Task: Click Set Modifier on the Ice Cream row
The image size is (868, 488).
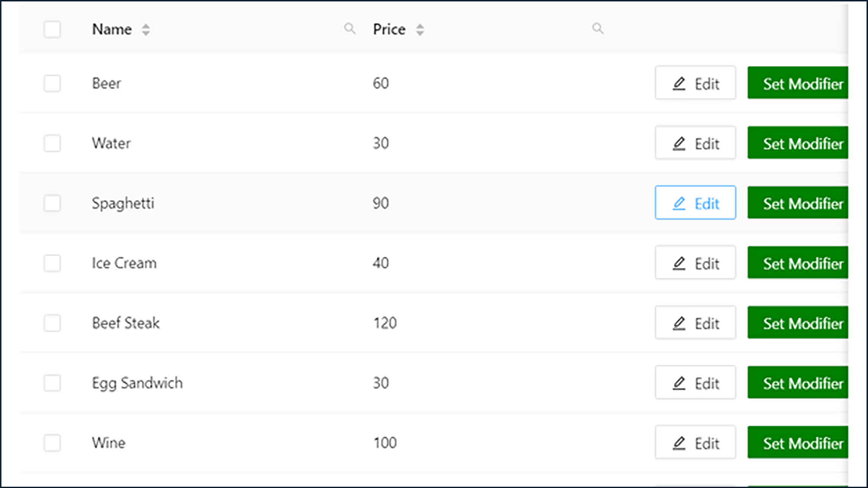Action: (x=798, y=263)
